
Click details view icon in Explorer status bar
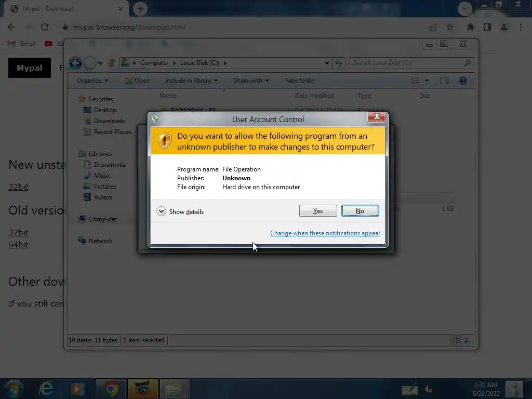pos(457,340)
